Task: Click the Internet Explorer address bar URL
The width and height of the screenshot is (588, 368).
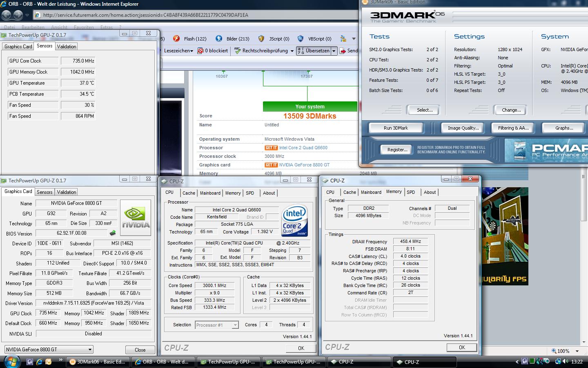Action: pyautogui.click(x=145, y=15)
